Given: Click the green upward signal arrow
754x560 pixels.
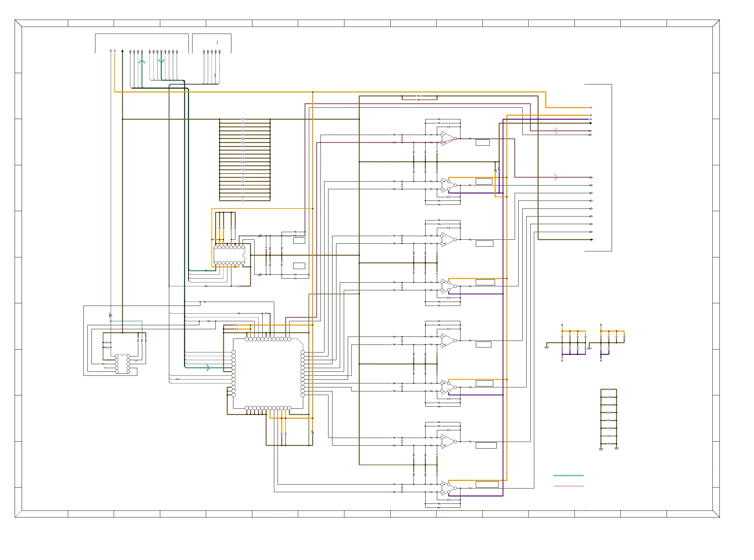Looking at the screenshot, I should (142, 61).
